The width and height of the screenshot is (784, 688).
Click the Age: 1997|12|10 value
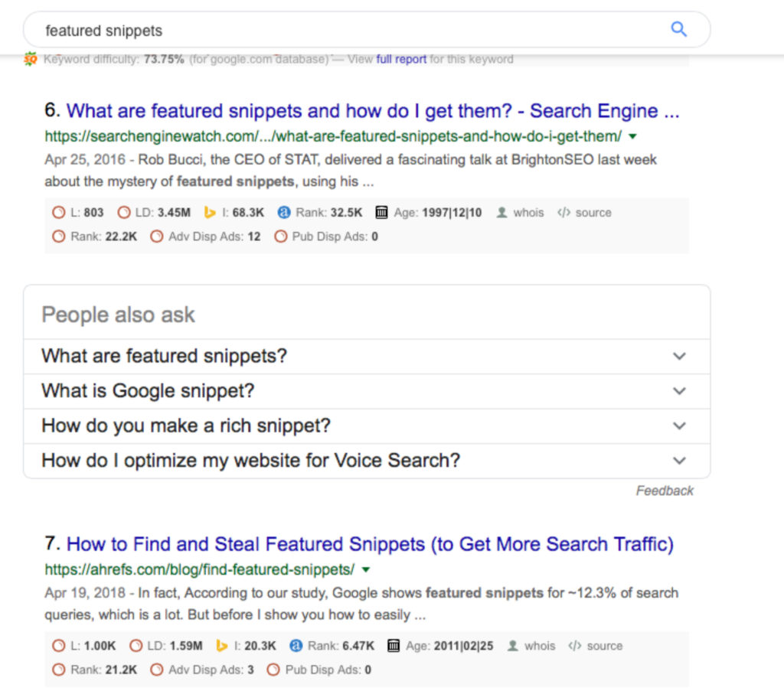click(x=452, y=212)
